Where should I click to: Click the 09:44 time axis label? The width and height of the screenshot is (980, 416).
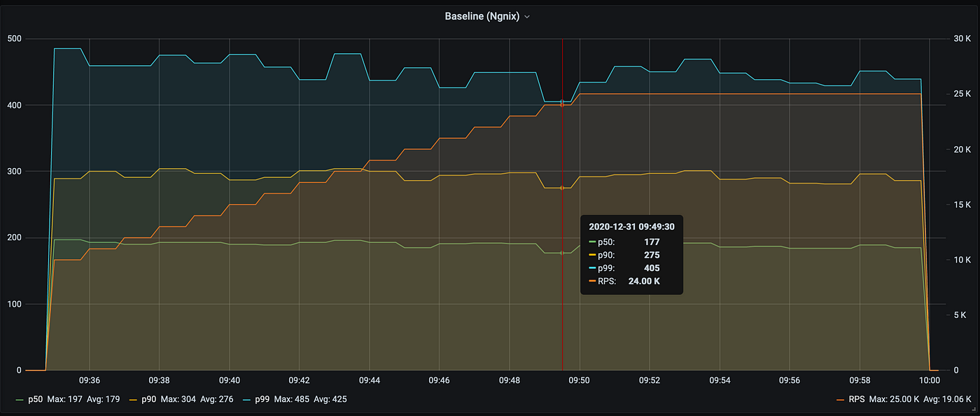tap(370, 380)
